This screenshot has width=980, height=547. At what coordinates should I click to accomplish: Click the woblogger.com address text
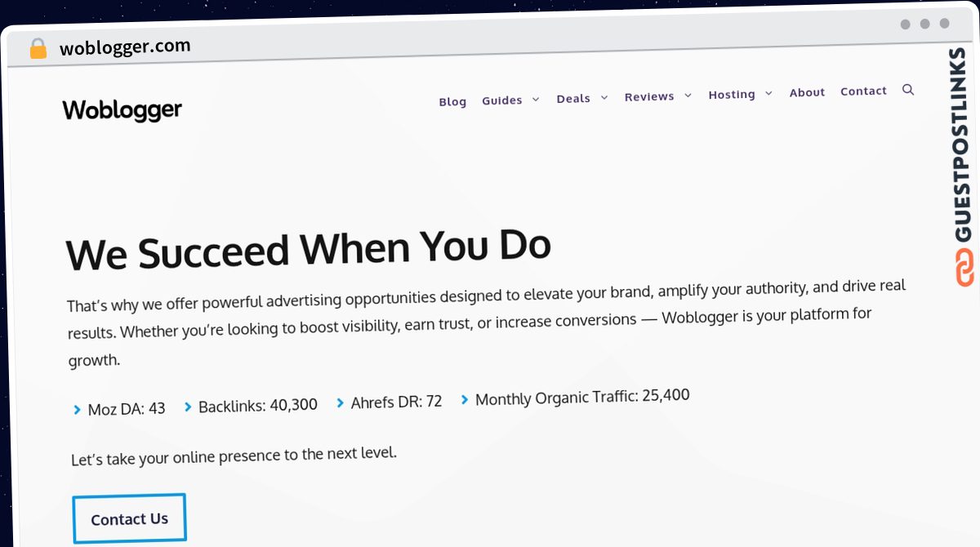coord(125,47)
